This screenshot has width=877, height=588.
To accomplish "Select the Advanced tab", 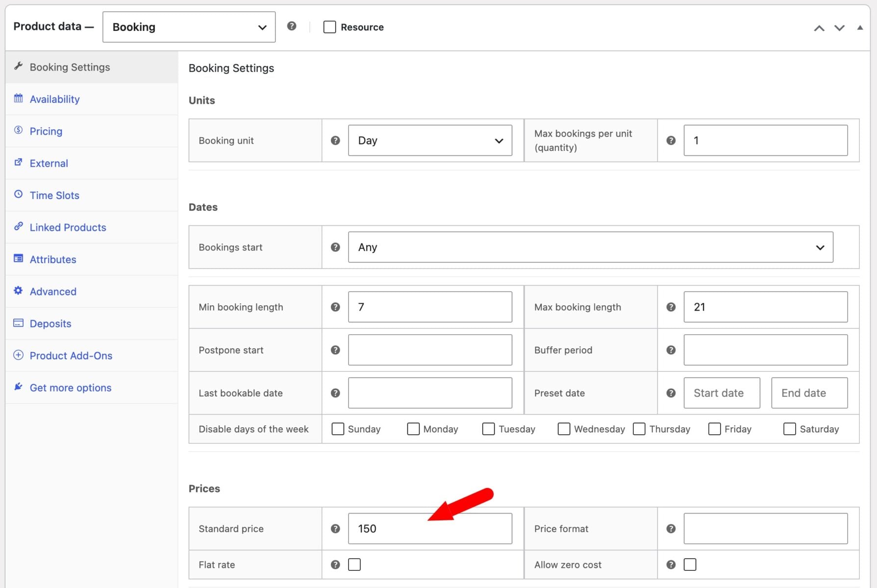I will 91,292.
